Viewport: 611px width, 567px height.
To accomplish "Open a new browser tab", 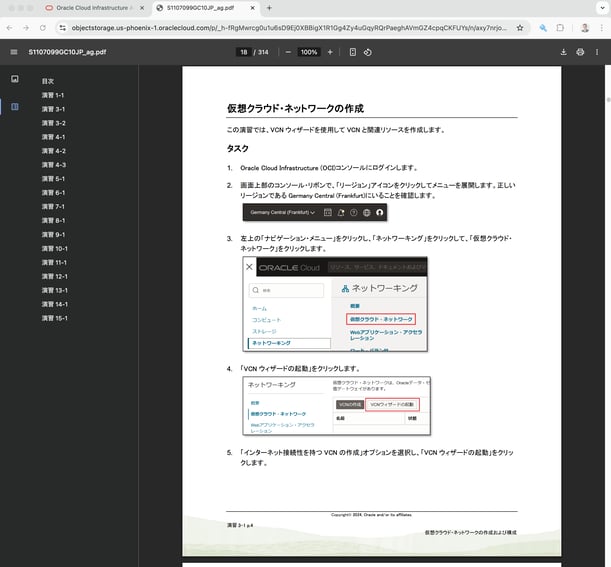I will pyautogui.click(x=269, y=8).
